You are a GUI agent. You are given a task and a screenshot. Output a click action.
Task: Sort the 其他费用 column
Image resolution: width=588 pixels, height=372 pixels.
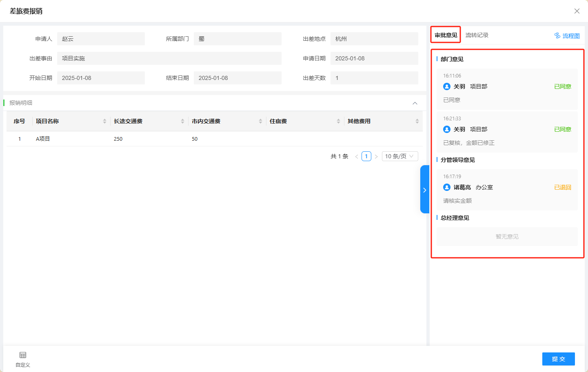pos(417,121)
